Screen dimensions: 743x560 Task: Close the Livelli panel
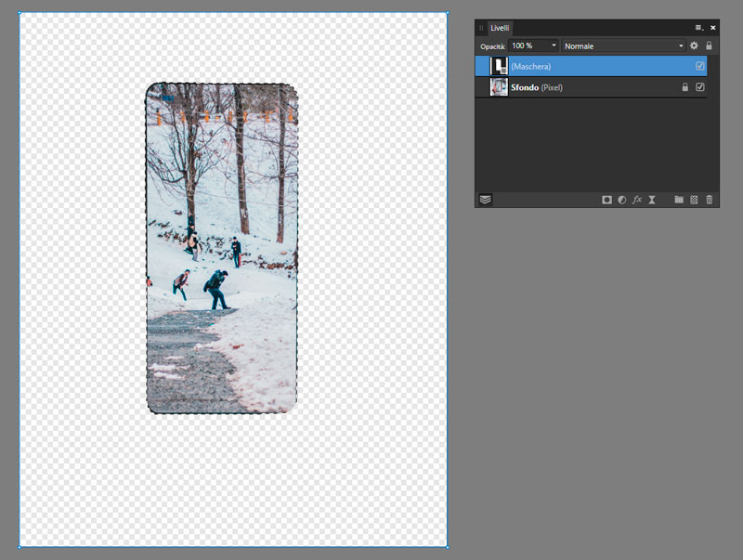pos(712,28)
